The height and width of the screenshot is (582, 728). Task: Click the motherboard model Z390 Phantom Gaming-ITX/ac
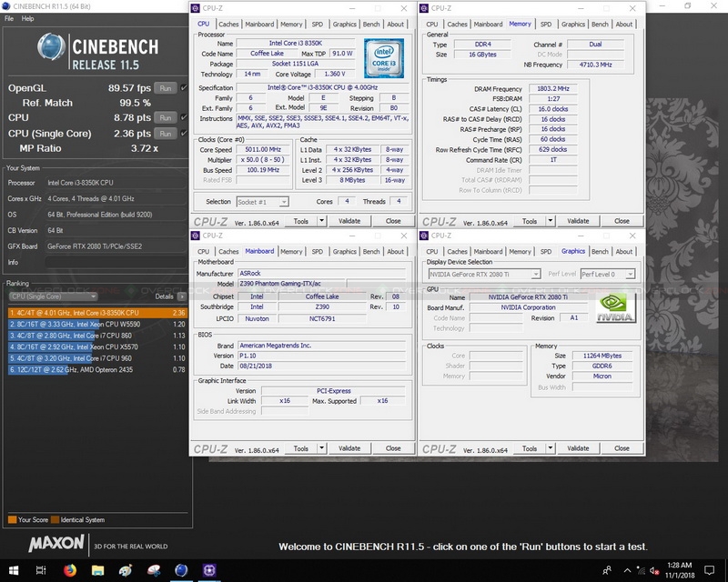(291, 284)
